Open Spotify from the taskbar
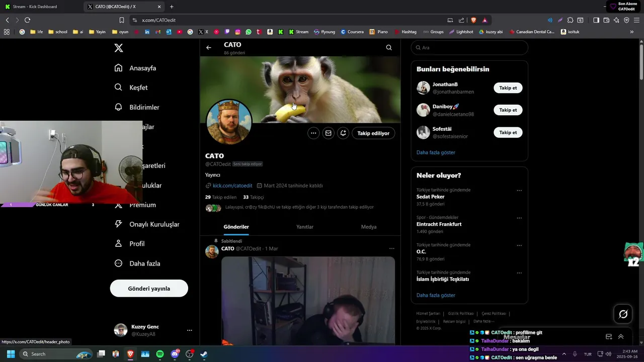The height and width of the screenshot is (362, 644). coord(160,354)
